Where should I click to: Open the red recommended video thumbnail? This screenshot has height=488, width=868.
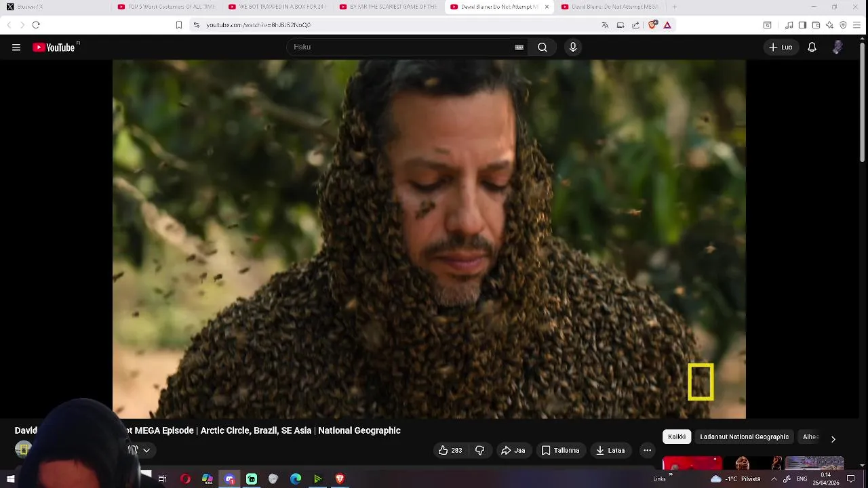tap(692, 463)
